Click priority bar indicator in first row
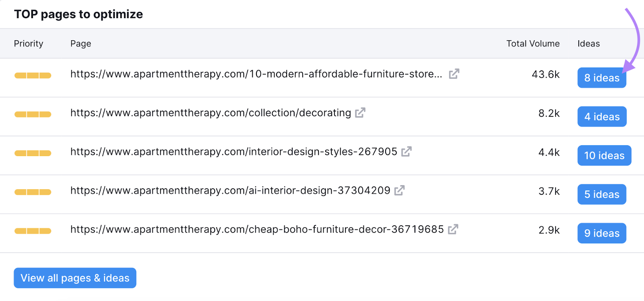 click(x=33, y=75)
